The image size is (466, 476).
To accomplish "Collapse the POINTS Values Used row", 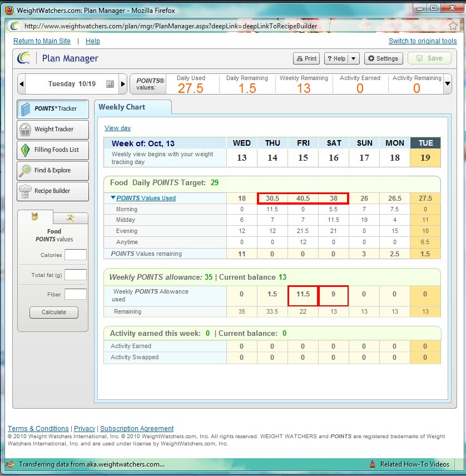I will pos(113,197).
